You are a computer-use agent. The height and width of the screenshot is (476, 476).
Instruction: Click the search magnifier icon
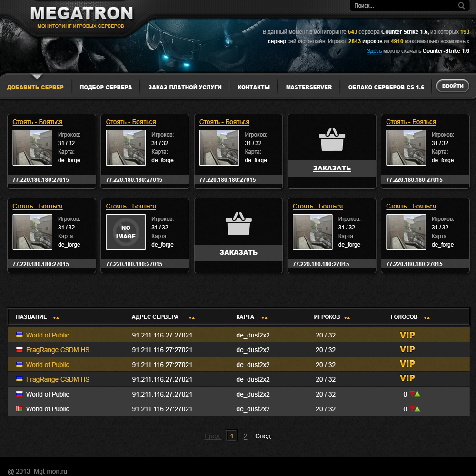pyautogui.click(x=461, y=6)
